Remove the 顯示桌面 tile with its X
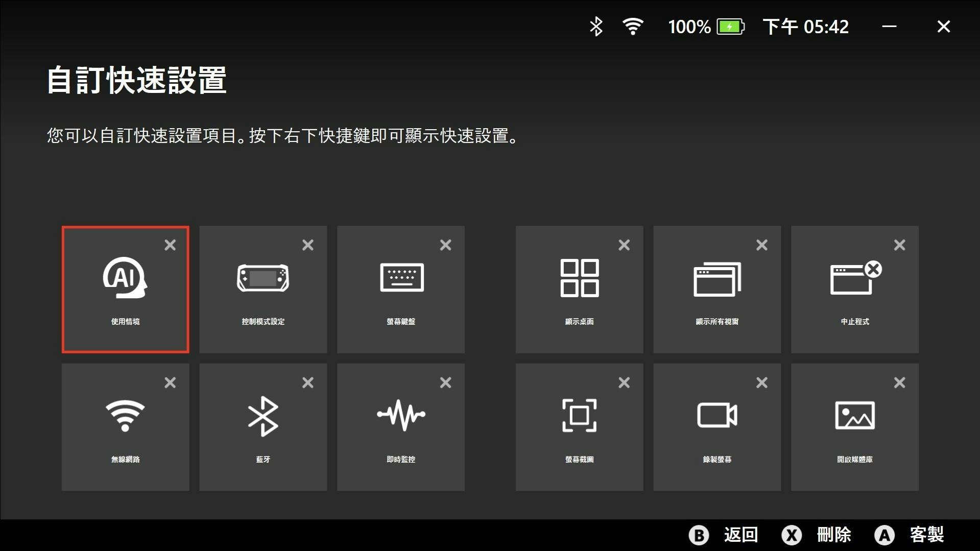The image size is (980, 551). (x=624, y=245)
